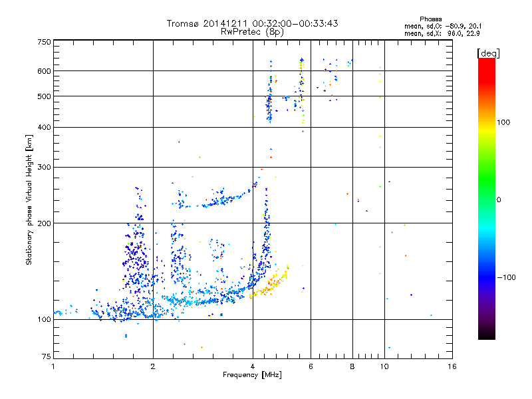This screenshot has width=532, height=399.
Task: Click 'mean, sd,O: -80.9, 20.1' text
Action: pyautogui.click(x=443, y=26)
